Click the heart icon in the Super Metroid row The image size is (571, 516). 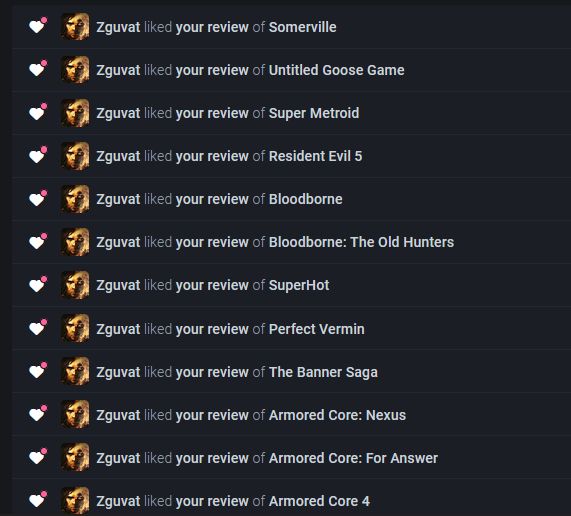pos(38,111)
